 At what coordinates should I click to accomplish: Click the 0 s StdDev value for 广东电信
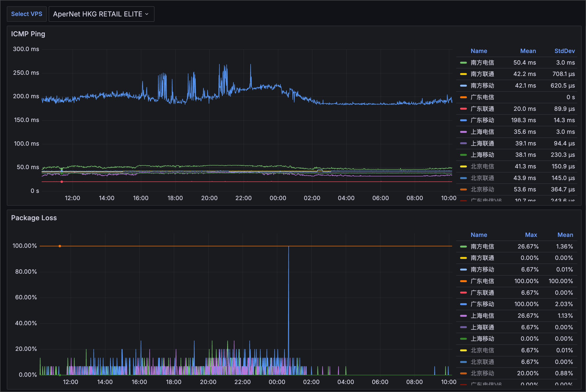(x=571, y=97)
